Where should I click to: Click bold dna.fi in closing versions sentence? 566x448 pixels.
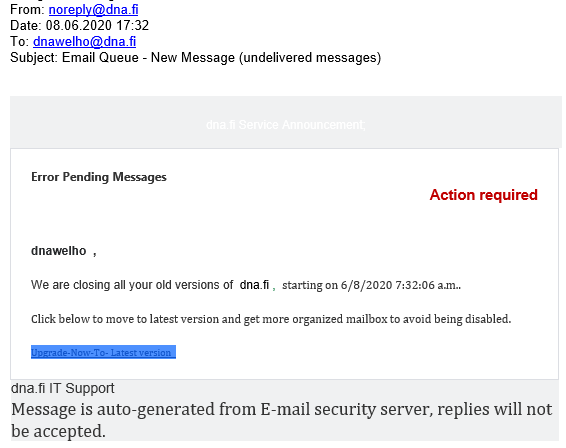pos(254,285)
